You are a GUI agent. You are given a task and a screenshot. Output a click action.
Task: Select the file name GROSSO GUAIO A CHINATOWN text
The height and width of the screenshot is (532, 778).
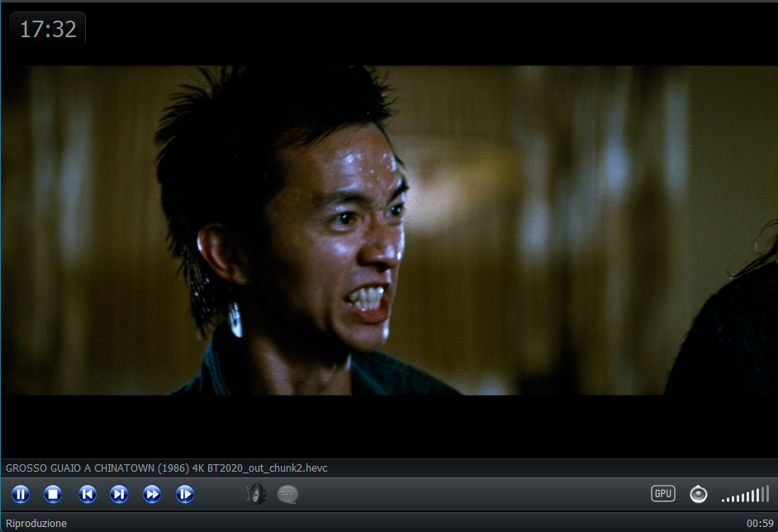click(x=167, y=468)
